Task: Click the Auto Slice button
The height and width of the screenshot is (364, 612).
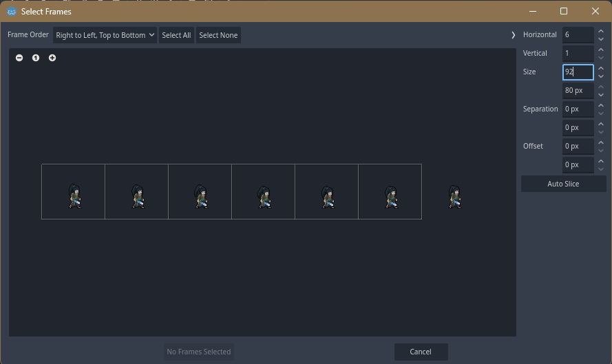Action: [x=563, y=184]
